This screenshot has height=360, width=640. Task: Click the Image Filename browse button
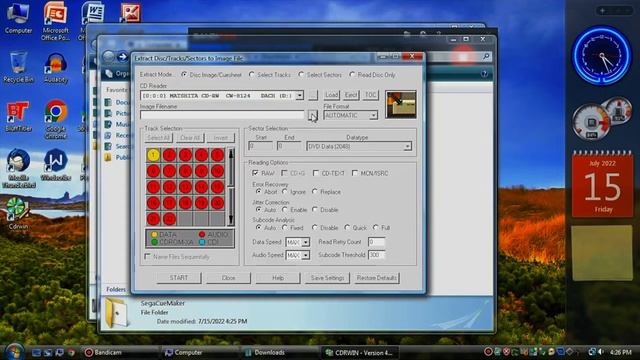tap(313, 115)
